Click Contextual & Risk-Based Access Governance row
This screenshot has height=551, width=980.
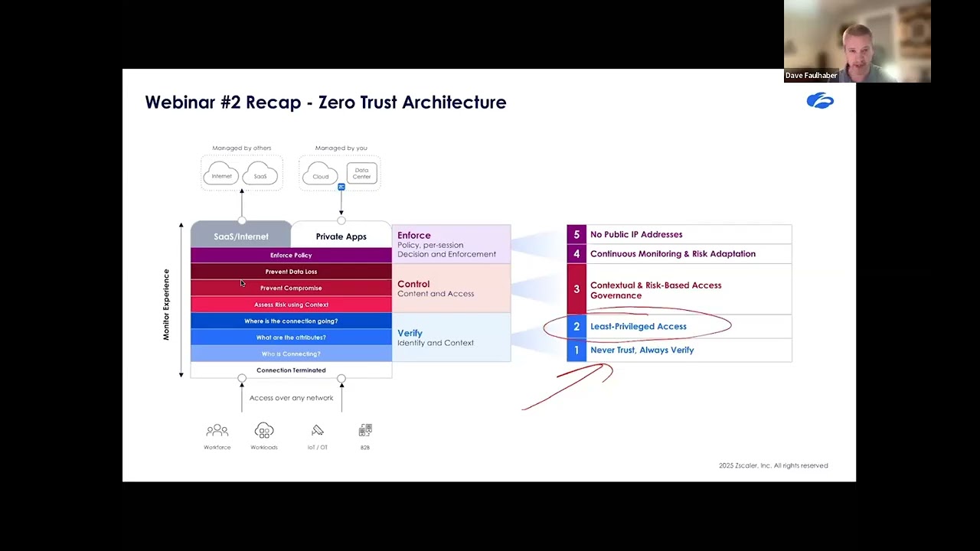(x=679, y=290)
